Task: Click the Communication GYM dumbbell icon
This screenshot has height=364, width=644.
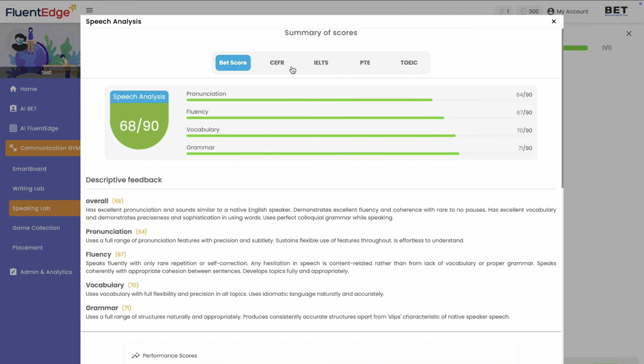Action: (13, 148)
